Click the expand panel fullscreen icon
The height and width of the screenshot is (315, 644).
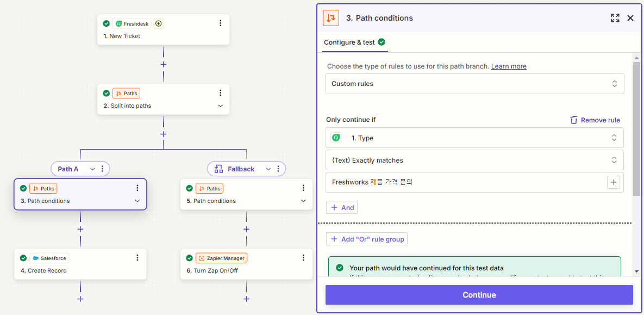click(x=615, y=18)
